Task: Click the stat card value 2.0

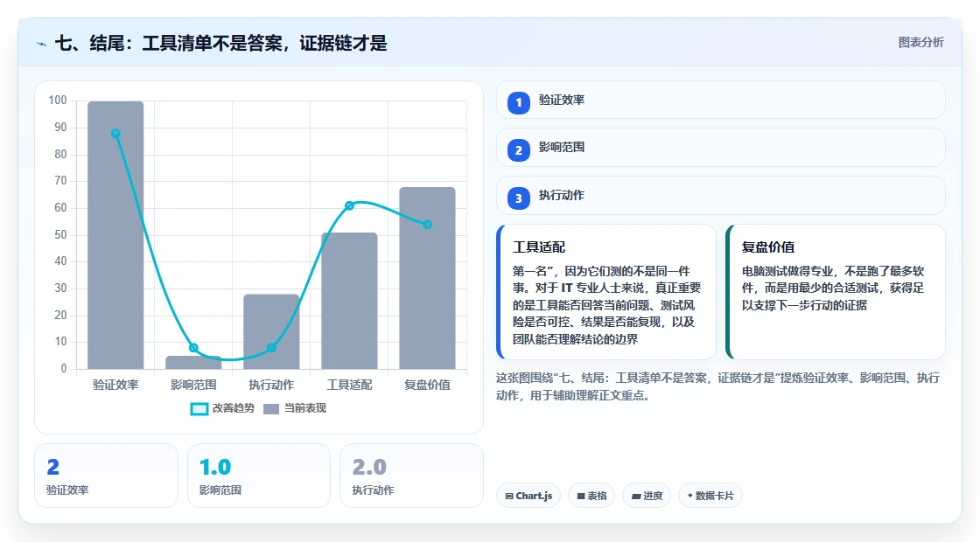Action: (369, 467)
